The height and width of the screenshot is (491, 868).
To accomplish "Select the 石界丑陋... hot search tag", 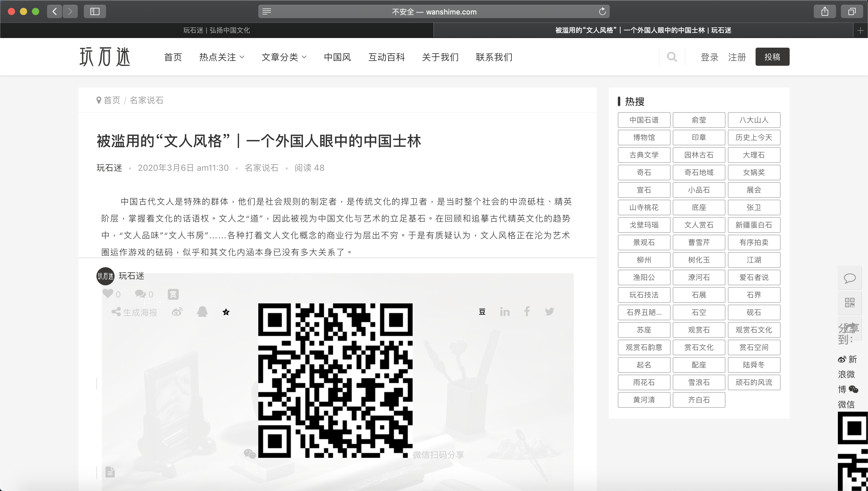I will click(x=644, y=313).
